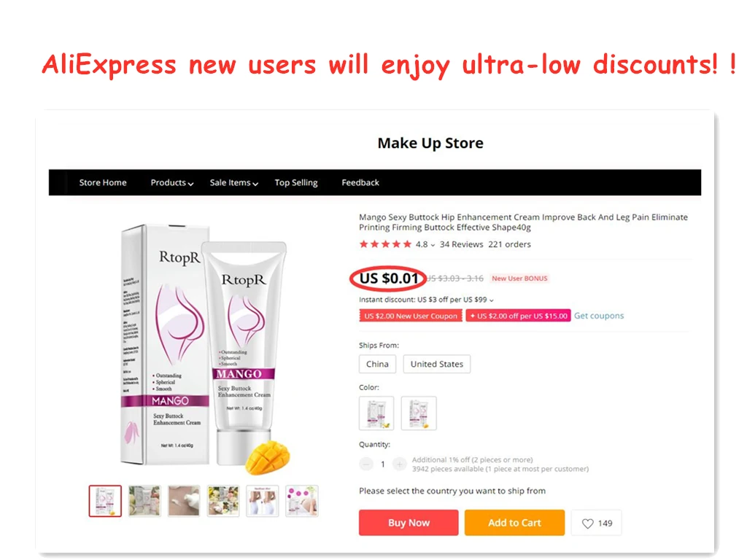Choose the first color variant swatch
This screenshot has height=560, width=747.
[x=376, y=413]
